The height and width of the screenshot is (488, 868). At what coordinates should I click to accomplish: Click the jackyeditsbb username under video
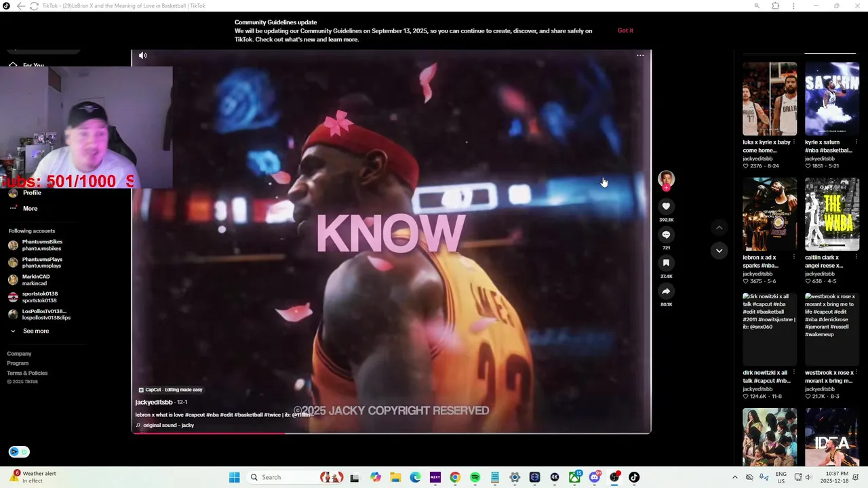click(154, 403)
